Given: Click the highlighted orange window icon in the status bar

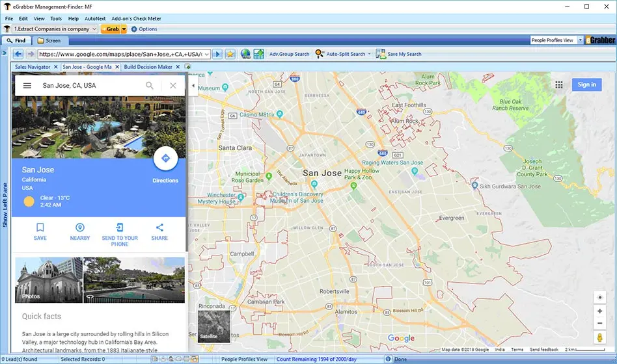Looking at the screenshot, I should click(195, 359).
